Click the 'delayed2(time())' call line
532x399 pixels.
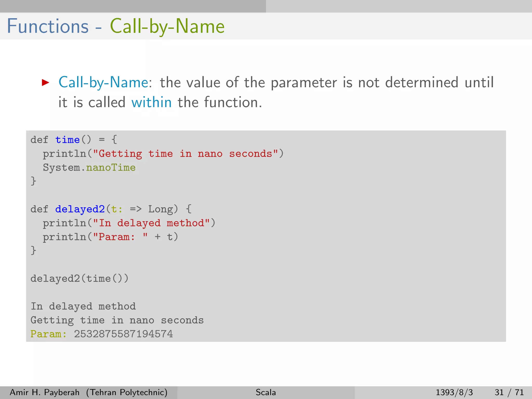point(79,279)
